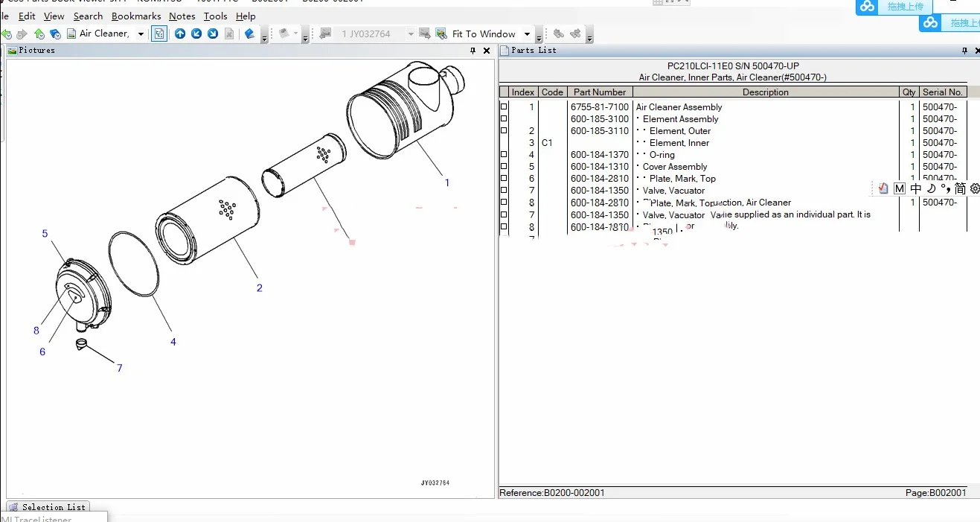Click the Description column header
The image size is (980, 522).
pos(765,92)
